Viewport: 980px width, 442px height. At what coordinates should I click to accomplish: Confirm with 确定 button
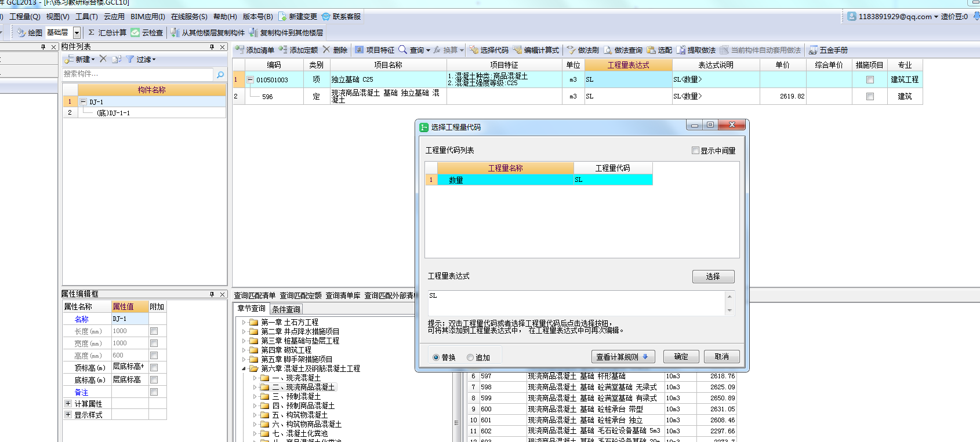click(x=681, y=357)
